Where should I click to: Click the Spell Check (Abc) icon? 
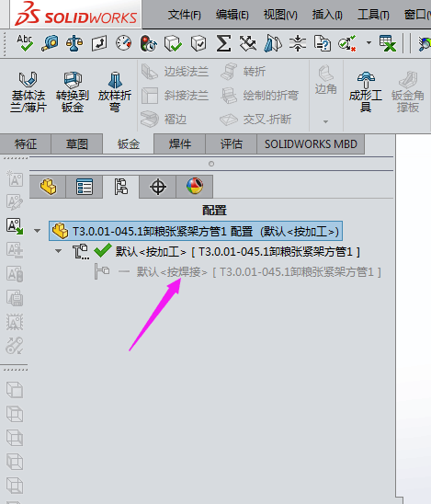pos(25,43)
